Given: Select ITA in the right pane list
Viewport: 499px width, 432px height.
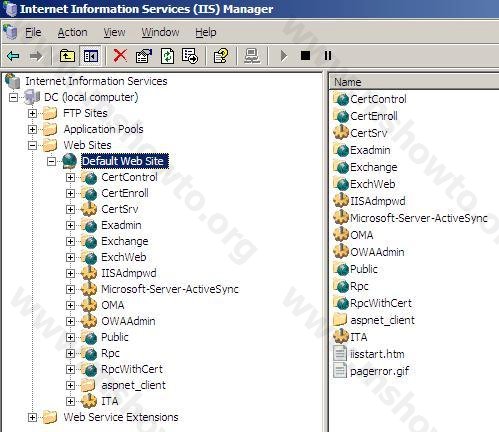Looking at the screenshot, I should click(x=359, y=337).
